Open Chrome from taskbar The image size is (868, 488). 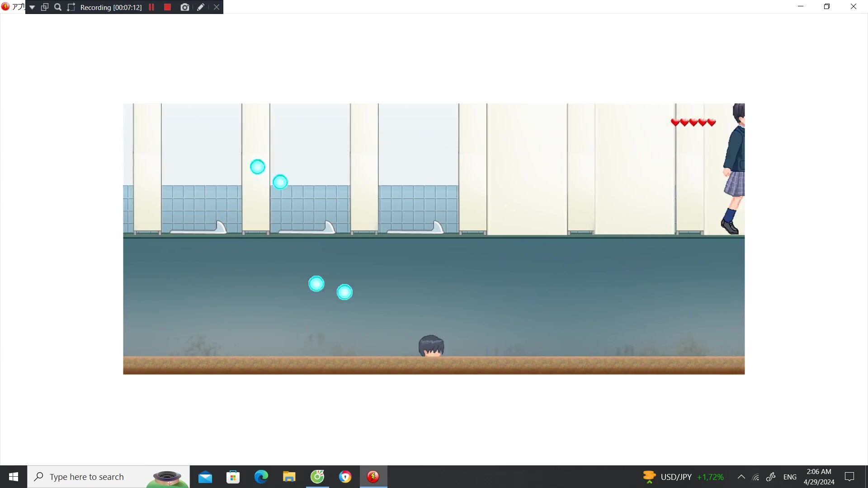click(x=345, y=477)
